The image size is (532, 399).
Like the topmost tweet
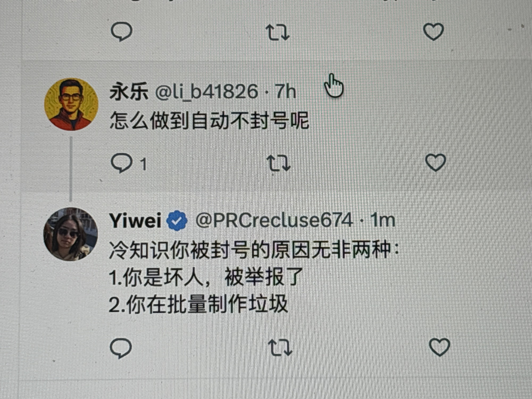tap(433, 31)
